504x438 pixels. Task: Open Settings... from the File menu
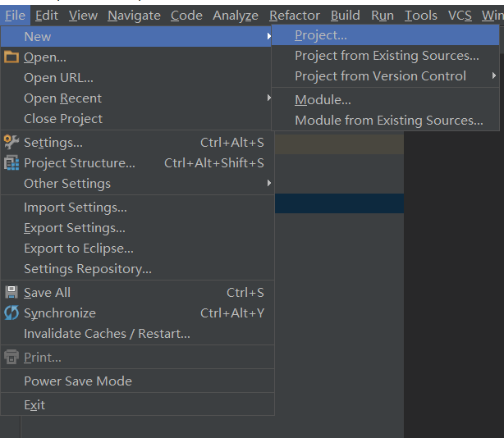pos(138,142)
